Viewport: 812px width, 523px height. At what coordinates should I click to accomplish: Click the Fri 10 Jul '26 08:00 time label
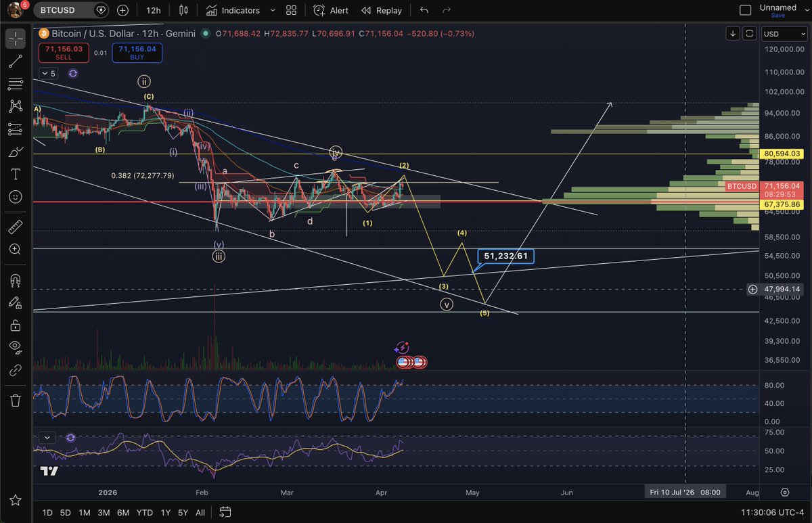[x=686, y=492]
